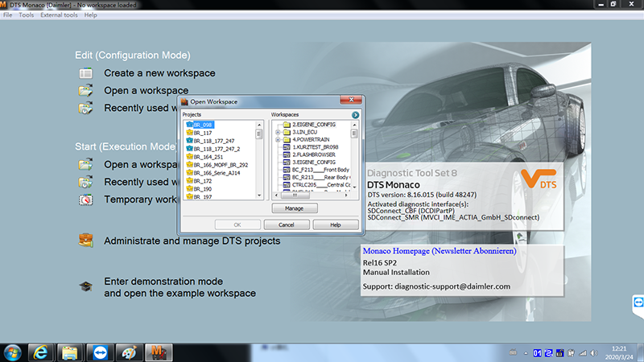The height and width of the screenshot is (362, 644).
Task: Click Workspaces horizontal scrollbar right arrow
Action: coord(346,195)
